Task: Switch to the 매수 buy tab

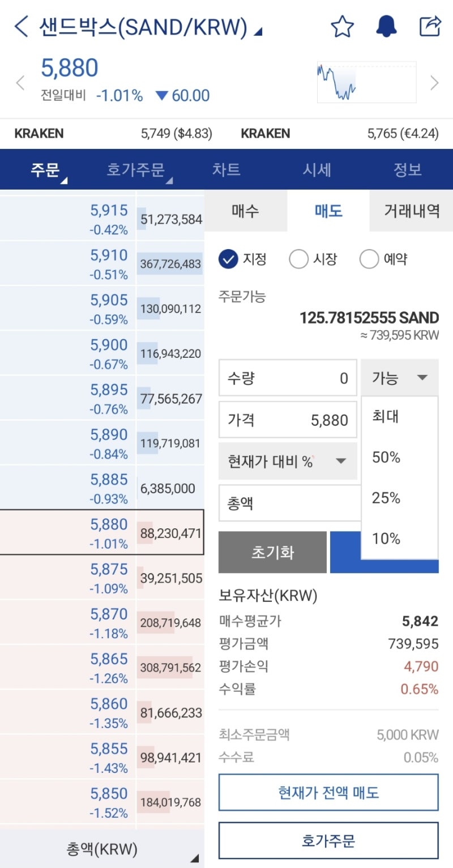Action: 246,211
